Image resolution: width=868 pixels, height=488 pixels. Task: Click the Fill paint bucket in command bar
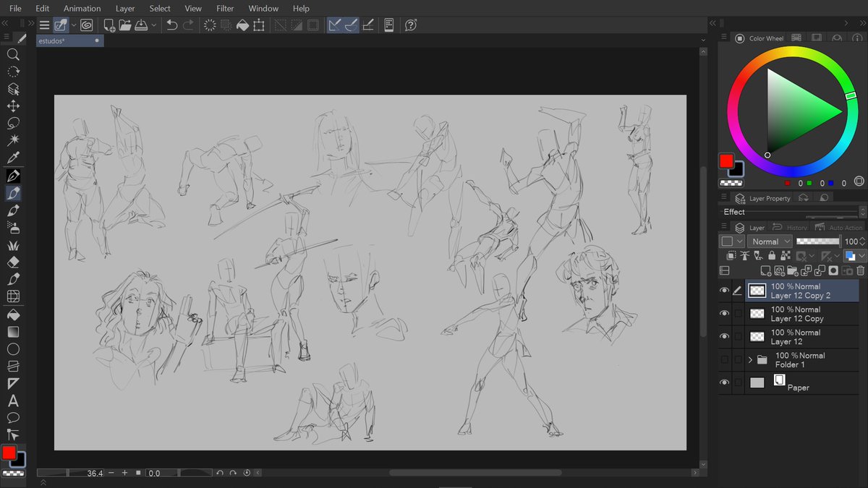(x=243, y=25)
